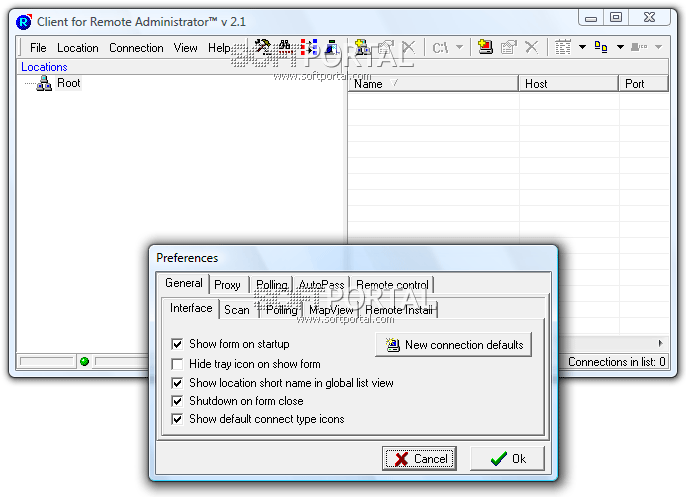Click the blue R application title icon
The width and height of the screenshot is (686, 497).
coord(24,22)
